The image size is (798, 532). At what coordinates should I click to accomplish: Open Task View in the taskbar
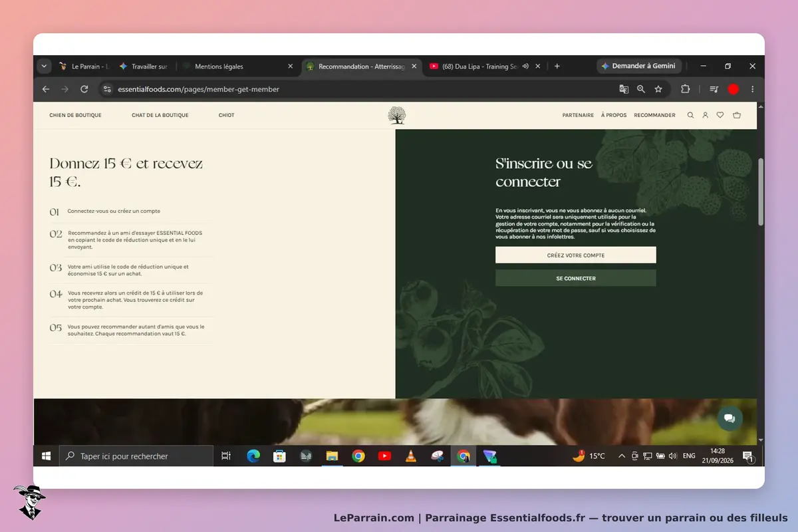(226, 456)
